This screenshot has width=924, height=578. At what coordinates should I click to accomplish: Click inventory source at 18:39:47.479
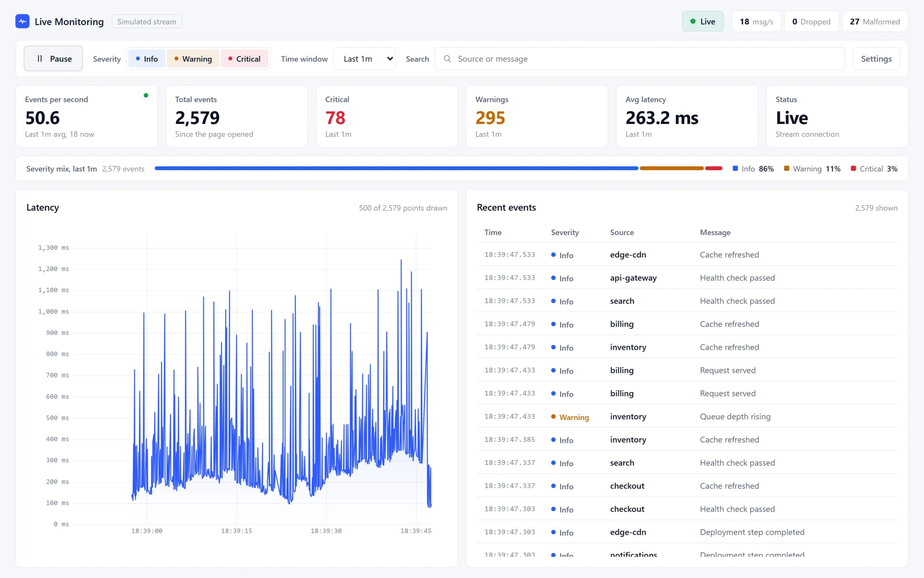click(x=628, y=347)
